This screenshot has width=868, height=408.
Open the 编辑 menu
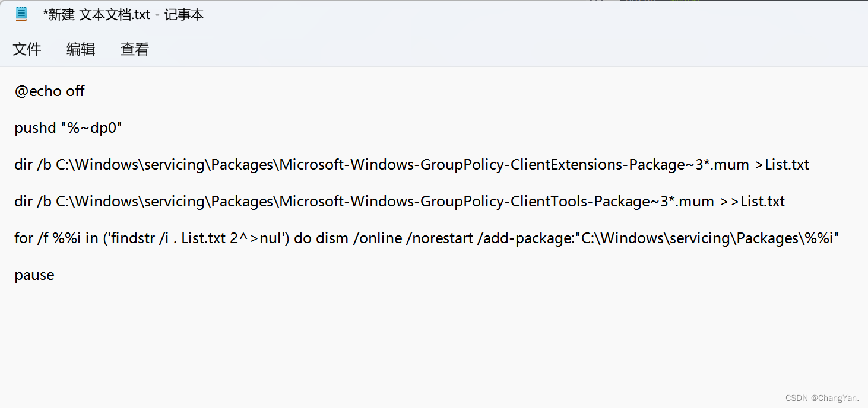click(x=80, y=49)
